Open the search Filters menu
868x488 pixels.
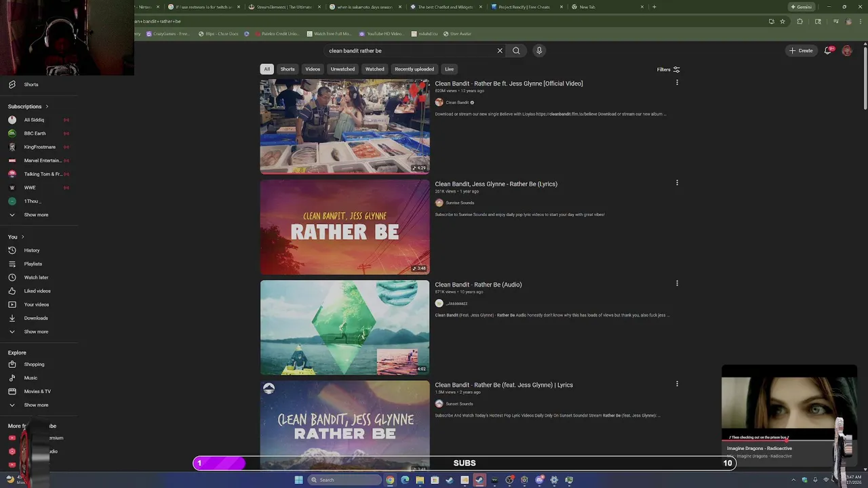point(668,69)
